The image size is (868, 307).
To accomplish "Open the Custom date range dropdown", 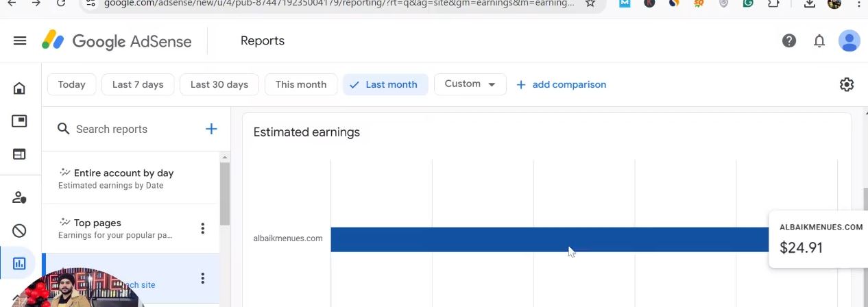I will 470,84.
